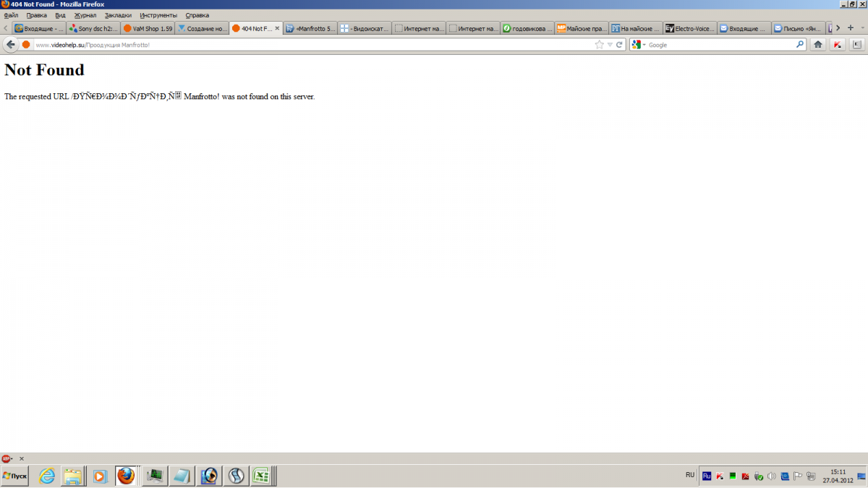
Task: Switch to the Sony dsc h2 tab
Action: (x=93, y=28)
